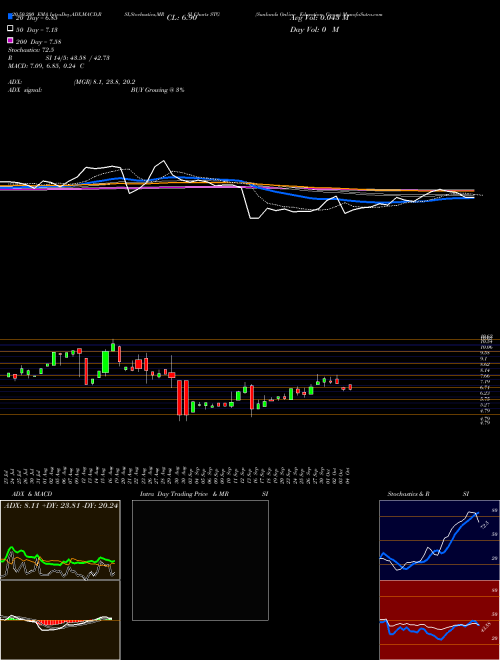
Task: Click the blue 20 Day legend swatch
Action: click(10, 17)
